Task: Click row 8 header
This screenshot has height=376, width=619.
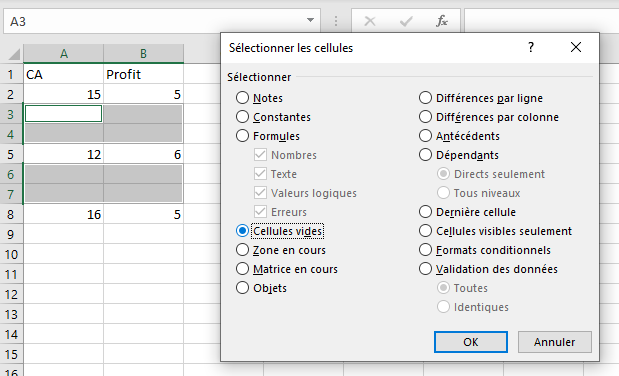Action: 11,214
